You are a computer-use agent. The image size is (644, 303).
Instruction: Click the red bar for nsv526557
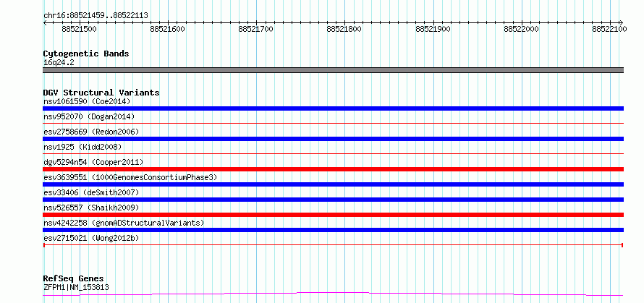[333, 215]
